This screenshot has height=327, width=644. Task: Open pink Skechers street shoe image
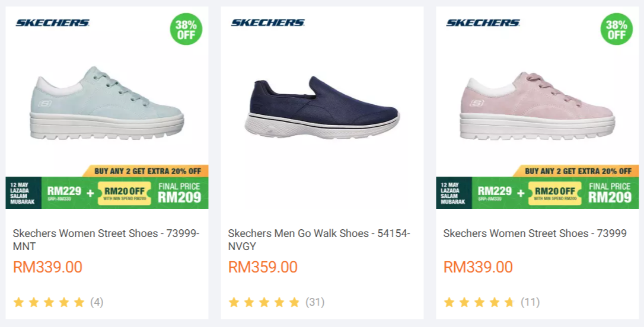[538, 104]
